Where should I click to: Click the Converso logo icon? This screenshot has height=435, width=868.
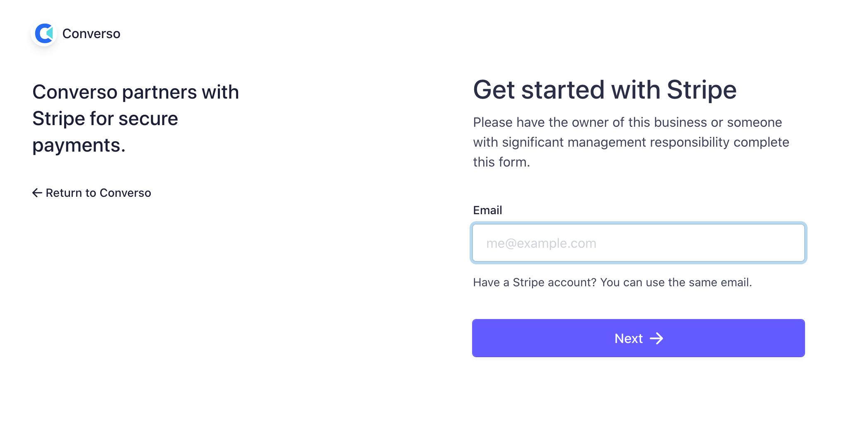click(44, 33)
